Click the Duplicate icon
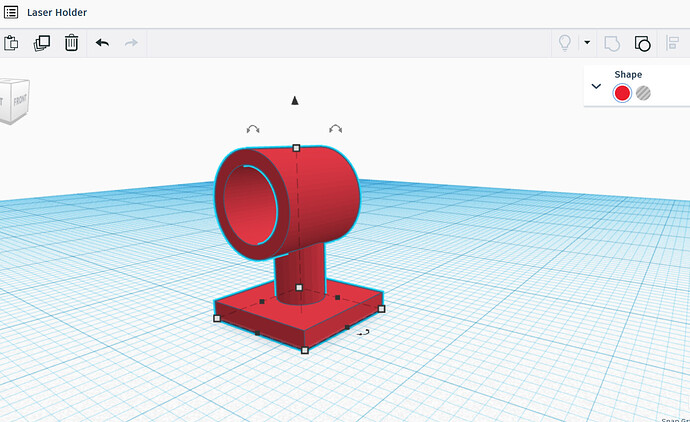The height and width of the screenshot is (422, 690). click(42, 43)
